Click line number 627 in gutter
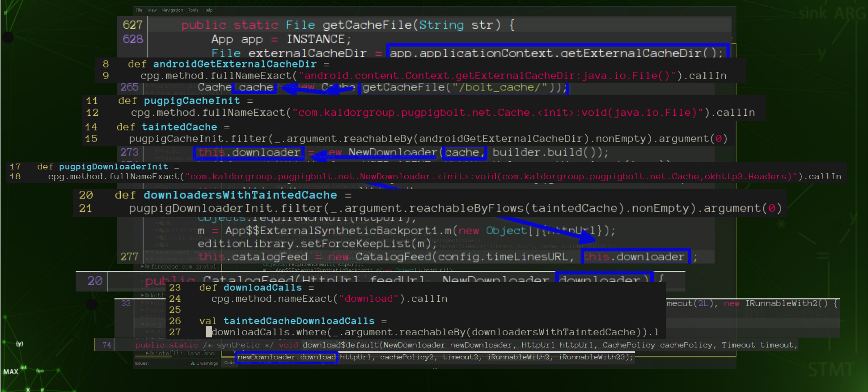Viewport: 868px width, 392px height. (x=132, y=25)
